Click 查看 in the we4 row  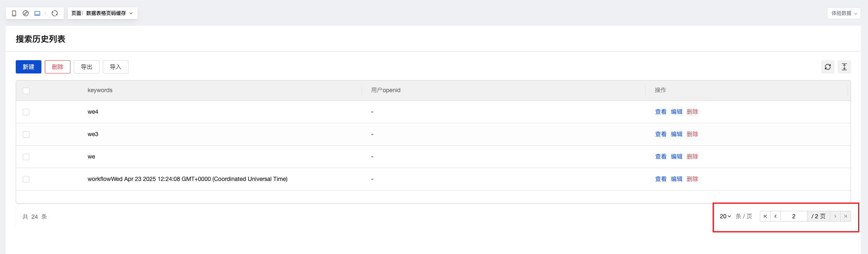click(661, 112)
